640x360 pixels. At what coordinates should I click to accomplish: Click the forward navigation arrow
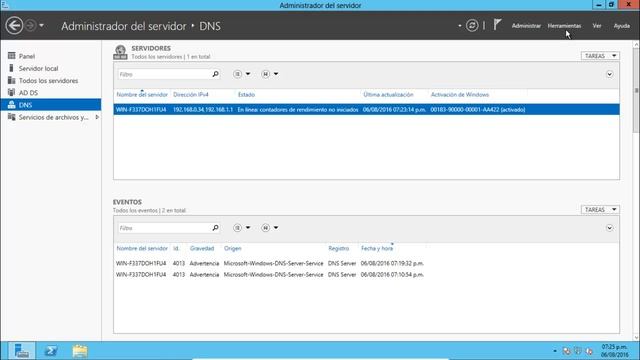tap(30, 26)
